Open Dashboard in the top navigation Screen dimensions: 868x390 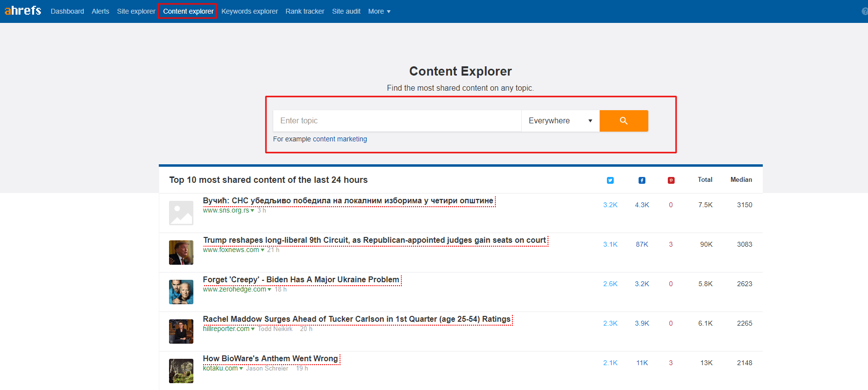click(x=67, y=11)
